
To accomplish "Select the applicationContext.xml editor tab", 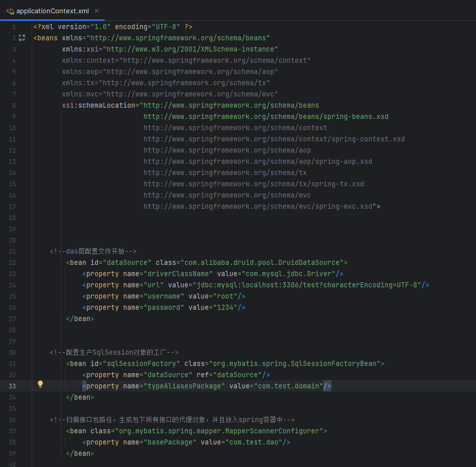I will point(52,11).
